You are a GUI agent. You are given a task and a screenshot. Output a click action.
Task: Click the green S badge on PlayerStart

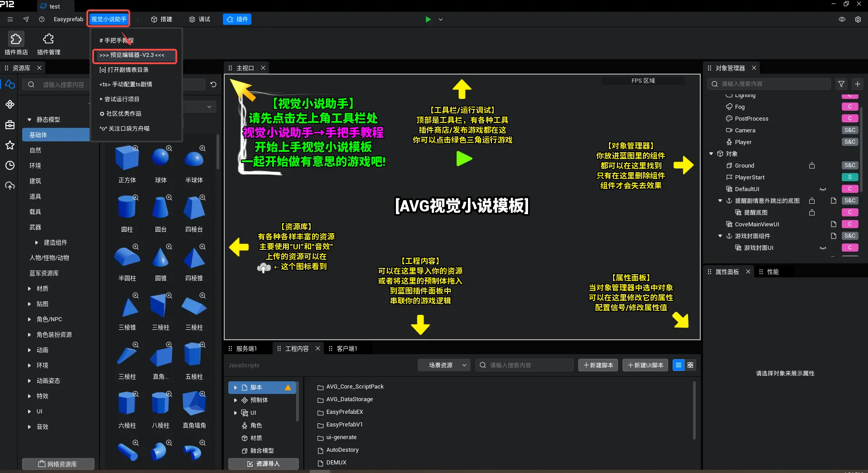[850, 177]
